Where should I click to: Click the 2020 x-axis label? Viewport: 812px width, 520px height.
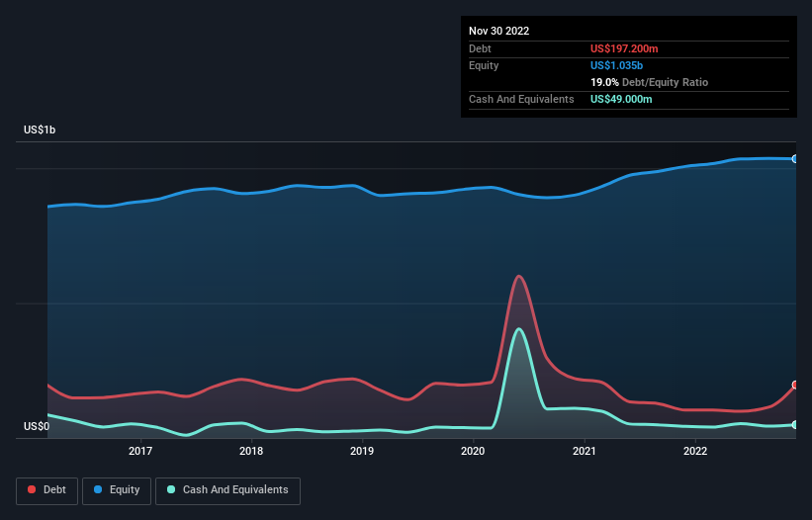pos(473,451)
